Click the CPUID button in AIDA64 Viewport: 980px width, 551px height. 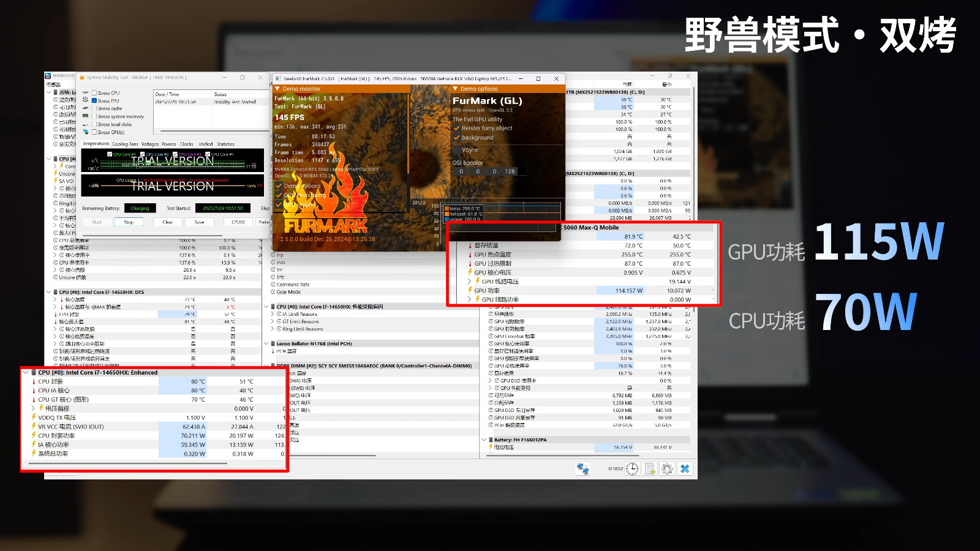238,222
